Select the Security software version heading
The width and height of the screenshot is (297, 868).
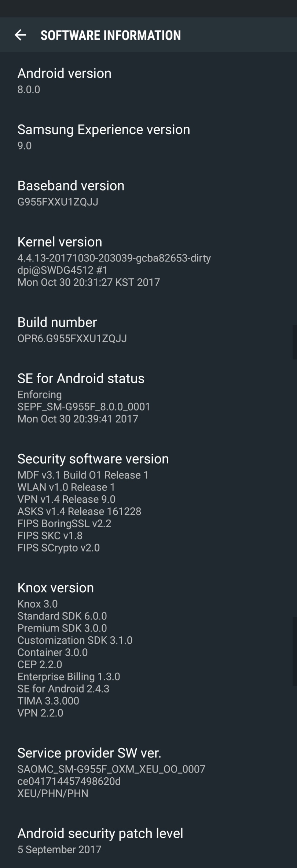[93, 459]
